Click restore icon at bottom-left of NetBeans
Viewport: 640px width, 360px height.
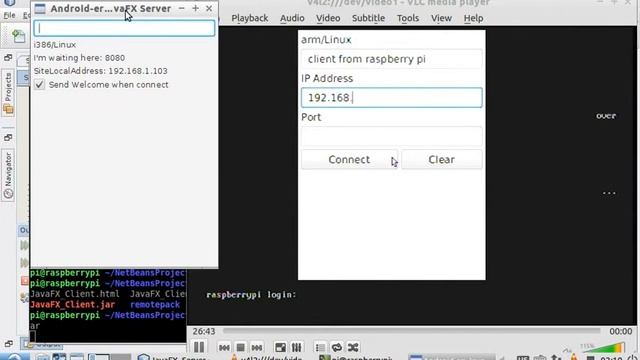point(9,343)
